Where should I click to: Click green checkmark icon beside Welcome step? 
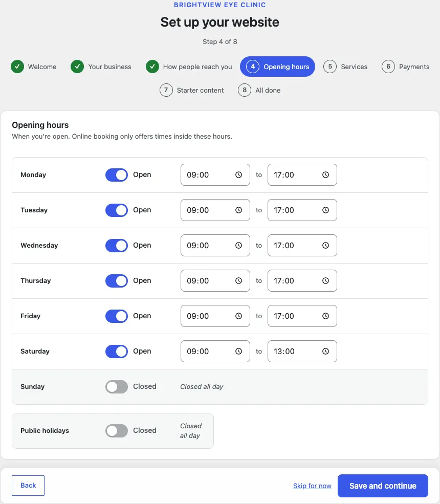pos(17,67)
